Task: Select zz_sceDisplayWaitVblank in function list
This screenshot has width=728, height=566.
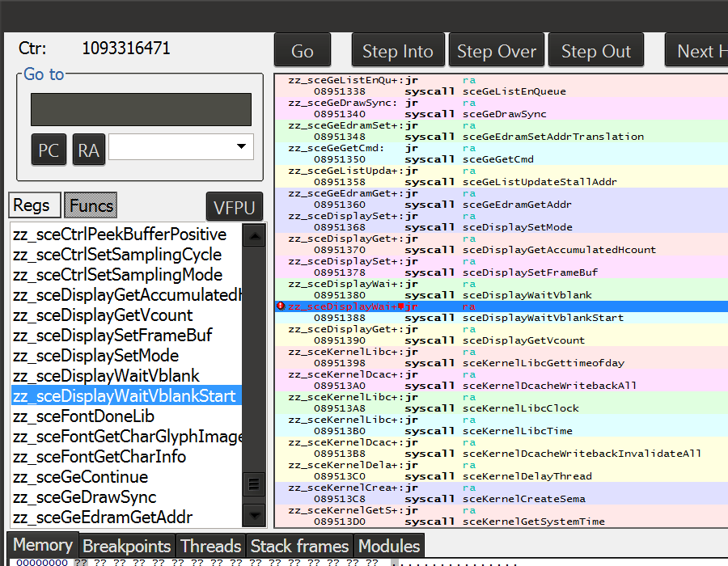Action: [x=106, y=376]
